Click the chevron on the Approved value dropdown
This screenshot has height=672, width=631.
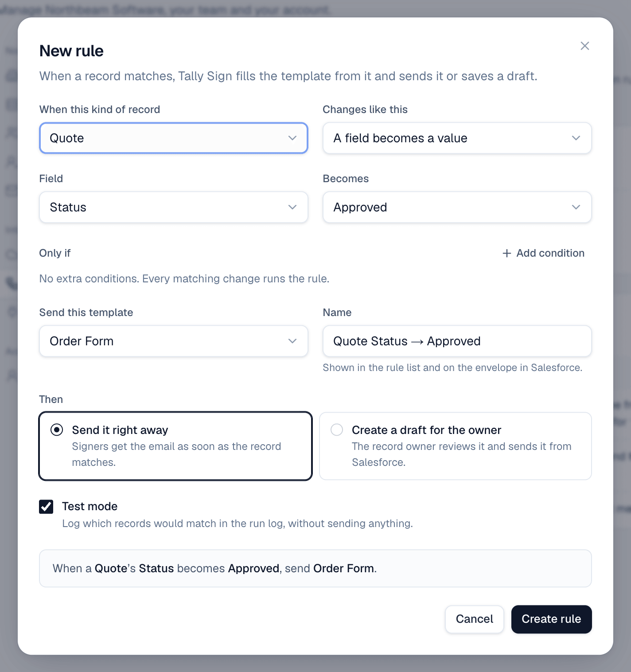pyautogui.click(x=576, y=207)
